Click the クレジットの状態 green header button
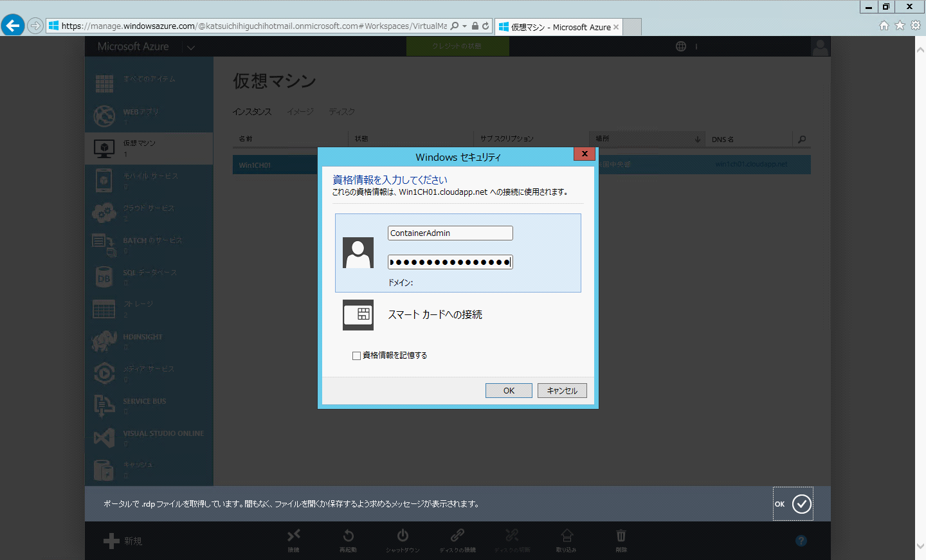The height and width of the screenshot is (560, 926). pyautogui.click(x=457, y=46)
